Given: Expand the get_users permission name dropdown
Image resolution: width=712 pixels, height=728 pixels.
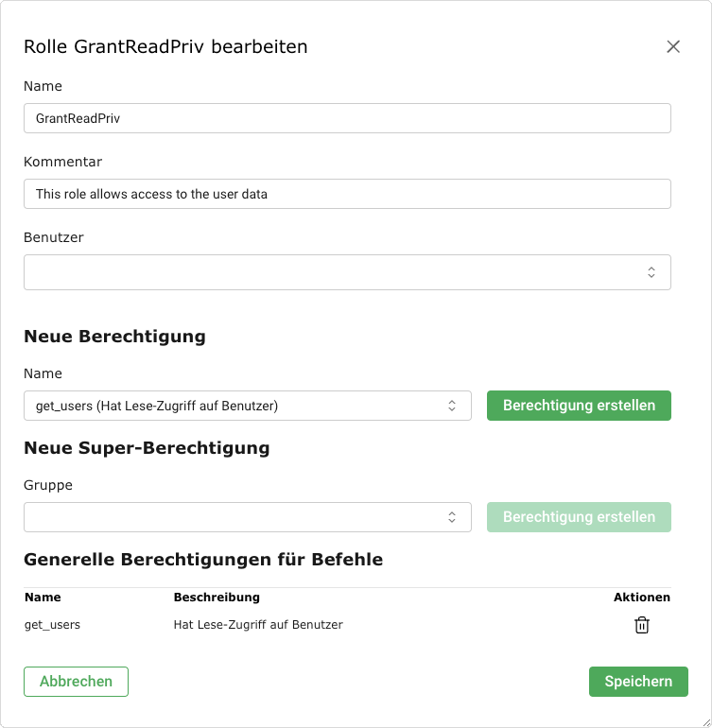Looking at the screenshot, I should tap(247, 406).
